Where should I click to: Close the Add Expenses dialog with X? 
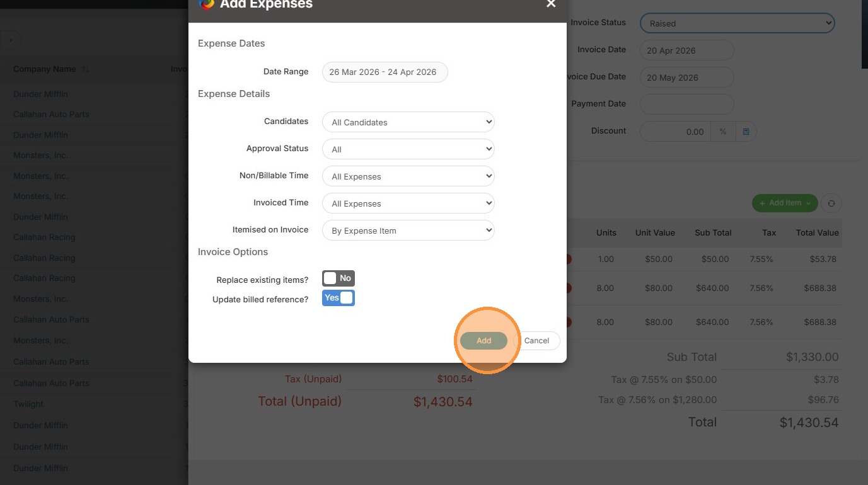[551, 4]
